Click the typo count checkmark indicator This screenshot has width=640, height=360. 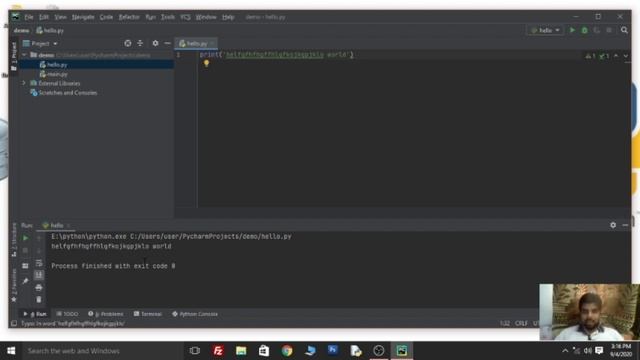click(x=604, y=56)
